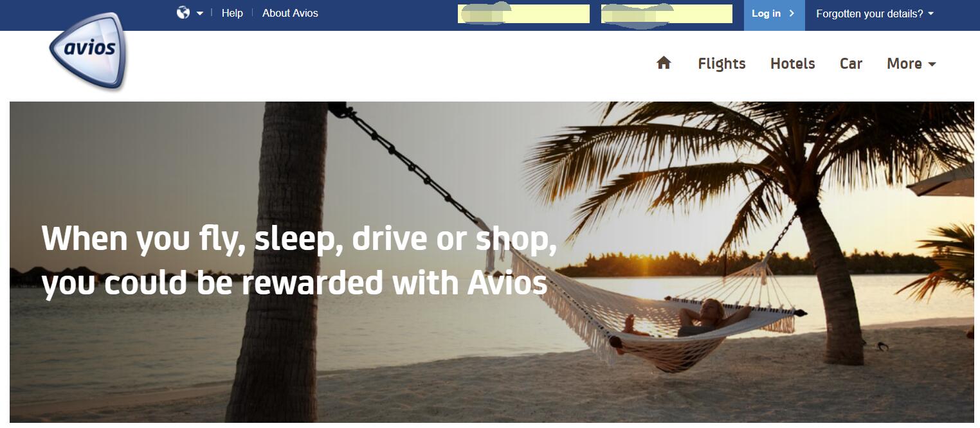
Task: Click the chevron arrow on Log in button
Action: (792, 13)
